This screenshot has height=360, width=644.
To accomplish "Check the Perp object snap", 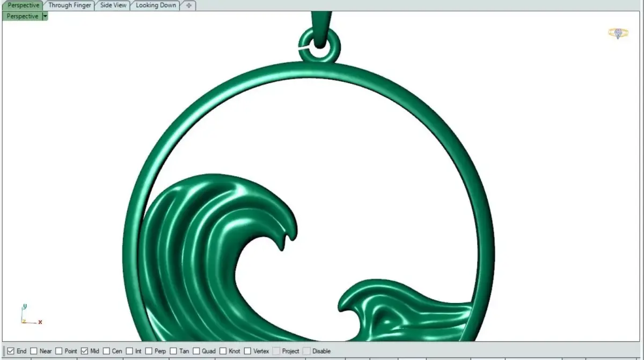I will [x=149, y=351].
